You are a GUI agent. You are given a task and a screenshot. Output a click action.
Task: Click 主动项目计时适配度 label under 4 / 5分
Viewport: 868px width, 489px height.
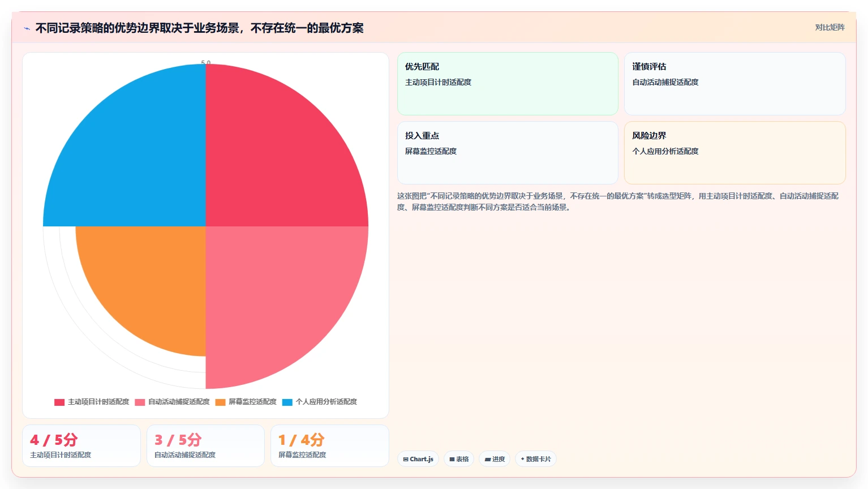point(61,455)
